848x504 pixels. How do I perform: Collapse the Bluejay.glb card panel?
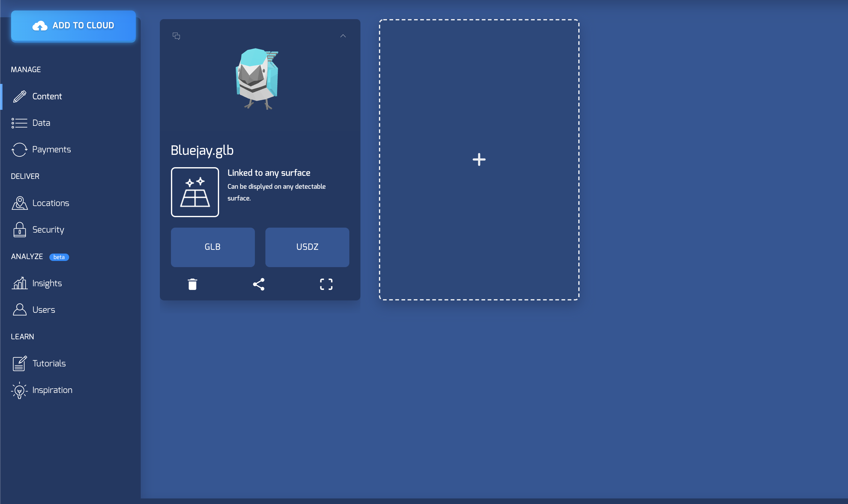click(x=343, y=36)
